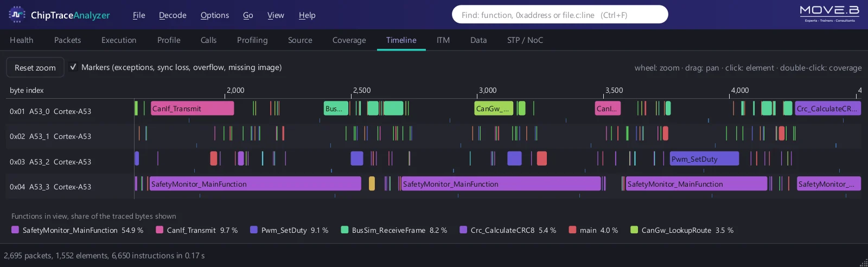Click the 2,000 byte index axis label
Viewport: 868px width, 267px height.
(x=235, y=90)
